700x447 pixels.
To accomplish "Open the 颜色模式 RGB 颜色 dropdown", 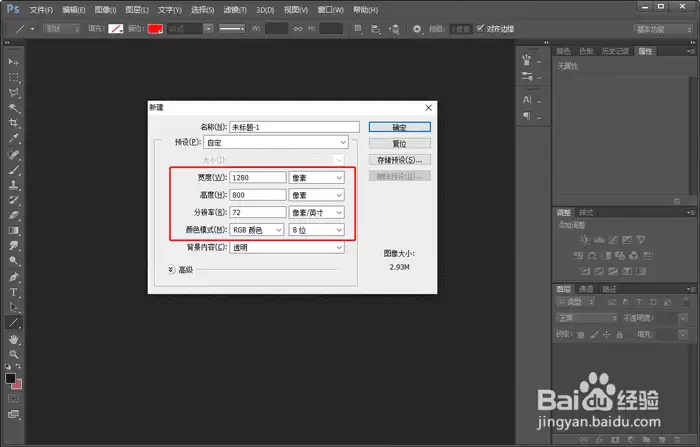I will [257, 230].
